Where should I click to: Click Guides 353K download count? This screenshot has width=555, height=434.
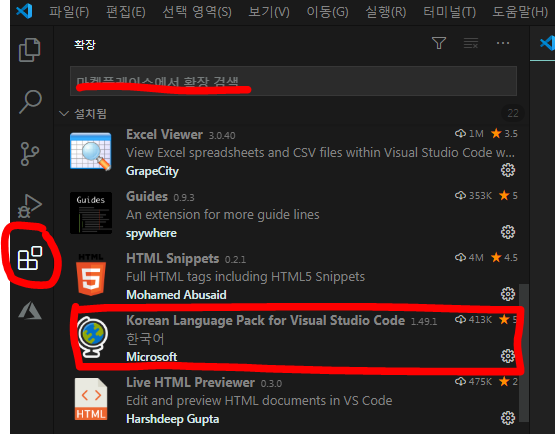point(474,195)
